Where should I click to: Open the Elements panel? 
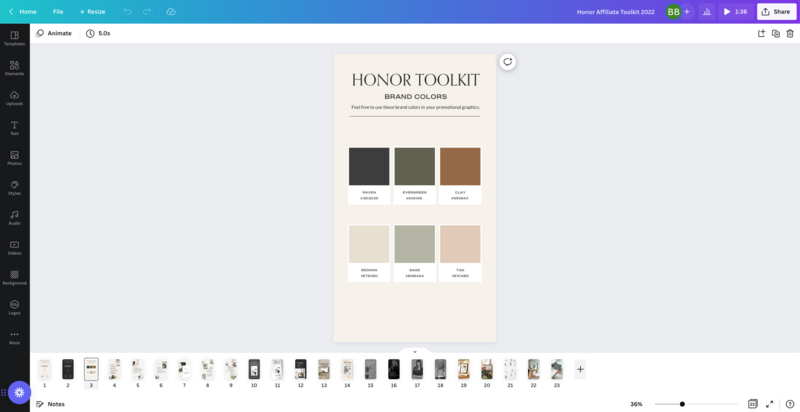click(x=14, y=68)
